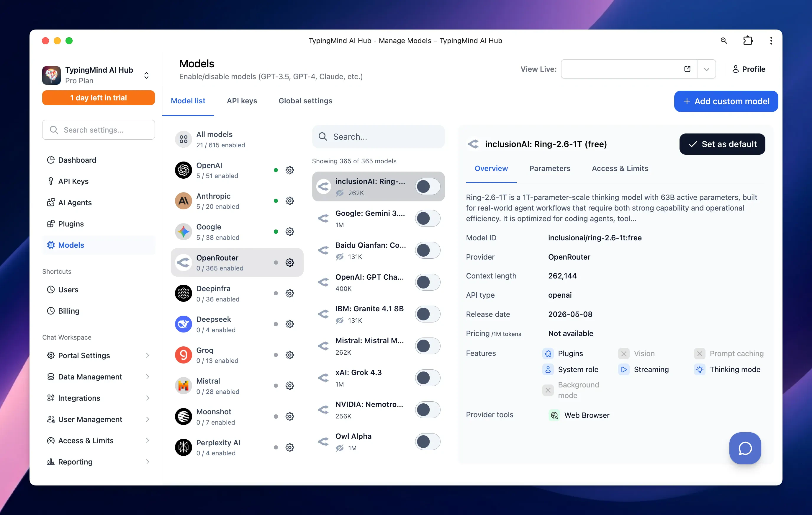Image resolution: width=812 pixels, height=515 pixels.
Task: Open settings gear for OpenAI provider
Action: [290, 170]
